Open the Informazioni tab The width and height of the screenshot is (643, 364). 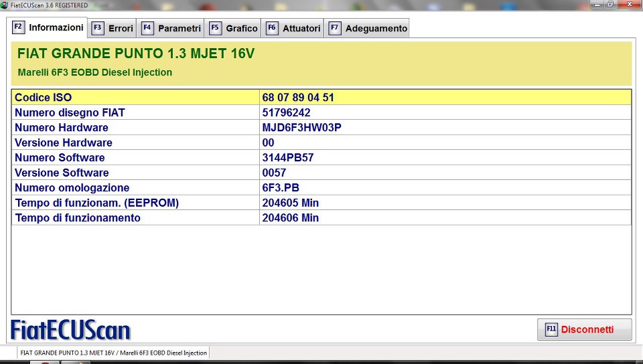(x=47, y=27)
